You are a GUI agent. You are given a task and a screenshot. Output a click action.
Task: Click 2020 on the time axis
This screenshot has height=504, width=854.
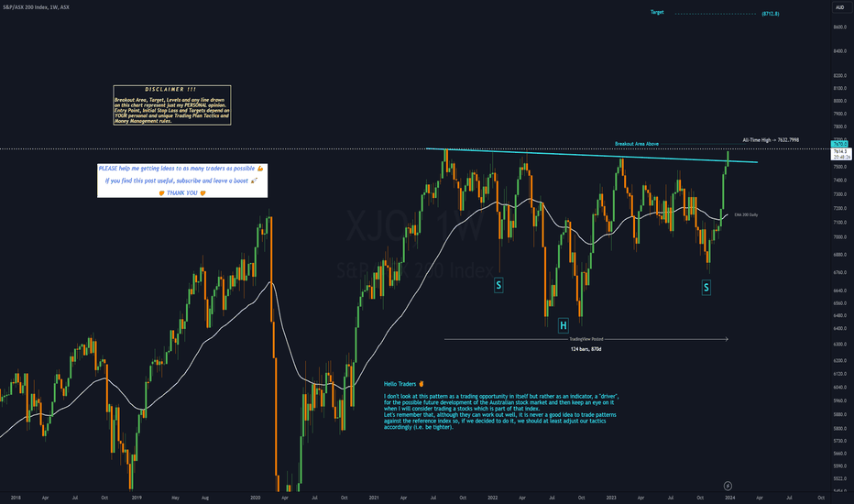(256, 498)
